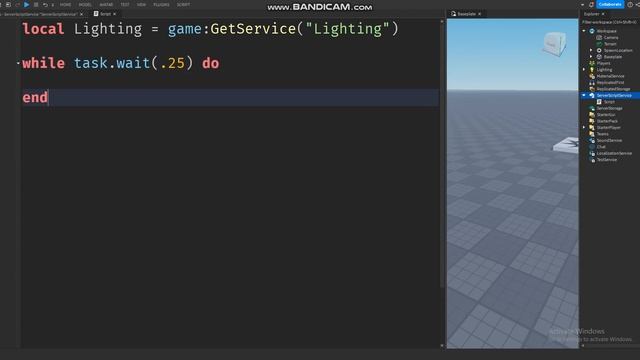The height and width of the screenshot is (360, 640).
Task: Open the TEST ribbon tab
Action: (x=125, y=4)
